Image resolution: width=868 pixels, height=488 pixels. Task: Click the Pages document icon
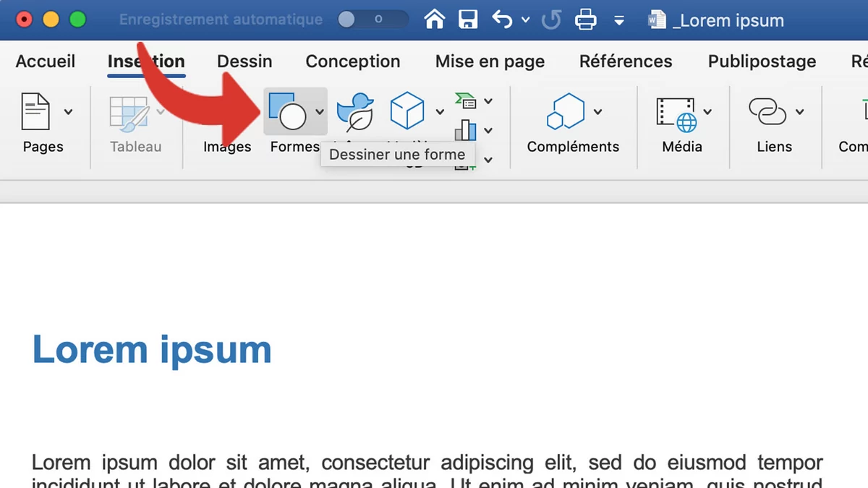click(x=36, y=112)
